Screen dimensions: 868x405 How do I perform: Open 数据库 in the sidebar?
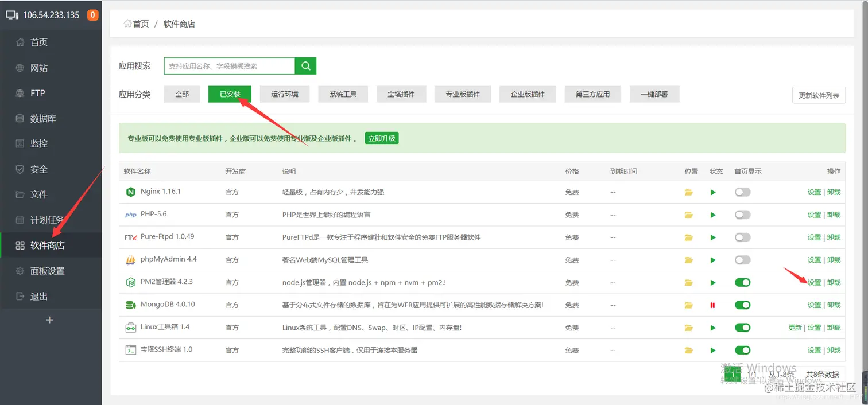(51, 119)
